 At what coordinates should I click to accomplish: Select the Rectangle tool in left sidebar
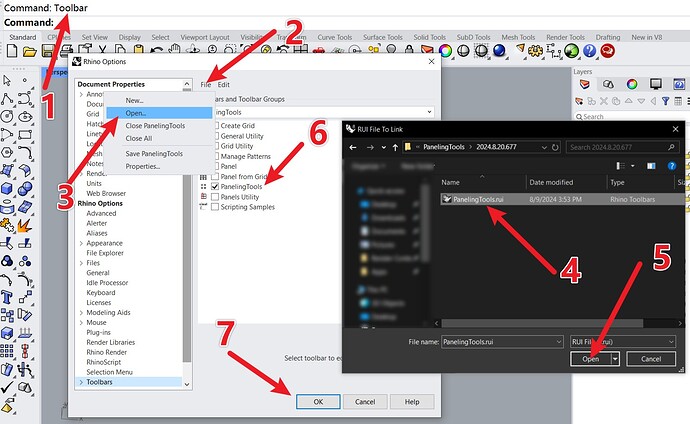[x=25, y=135]
